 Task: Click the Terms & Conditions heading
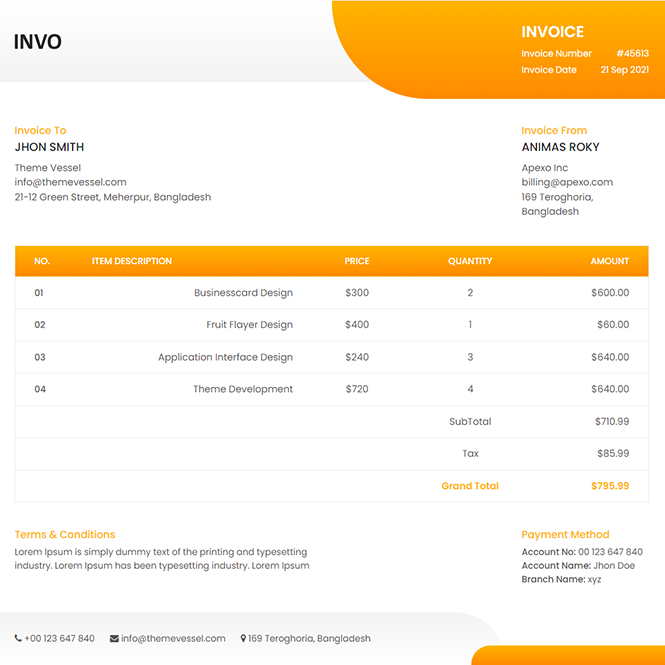pos(65,534)
